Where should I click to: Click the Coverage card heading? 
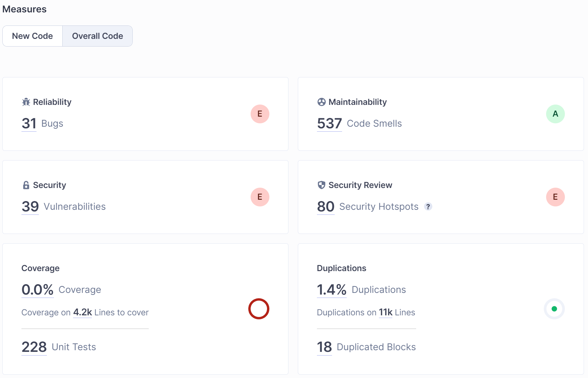pyautogui.click(x=41, y=268)
